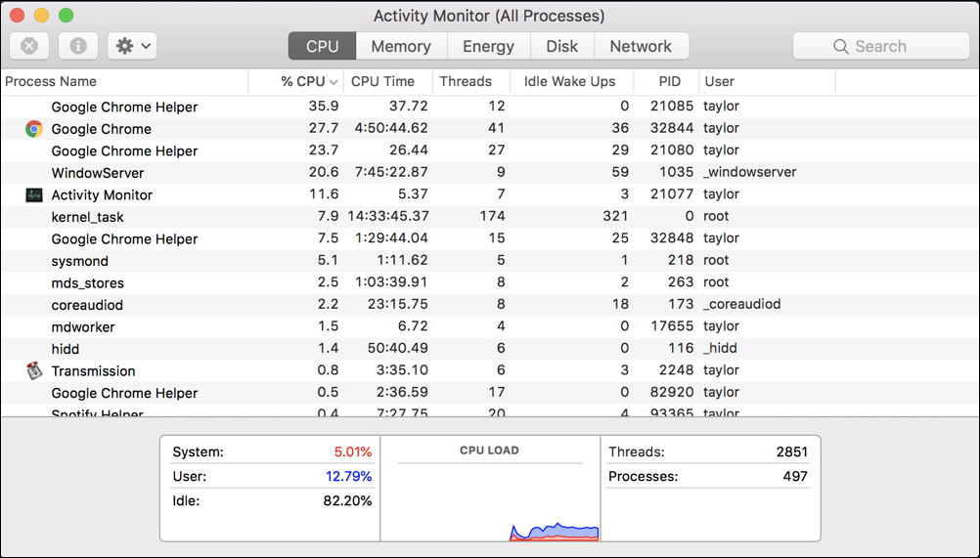The image size is (980, 558).
Task: Select Google Chrome Helper with PID 32848
Action: point(490,238)
